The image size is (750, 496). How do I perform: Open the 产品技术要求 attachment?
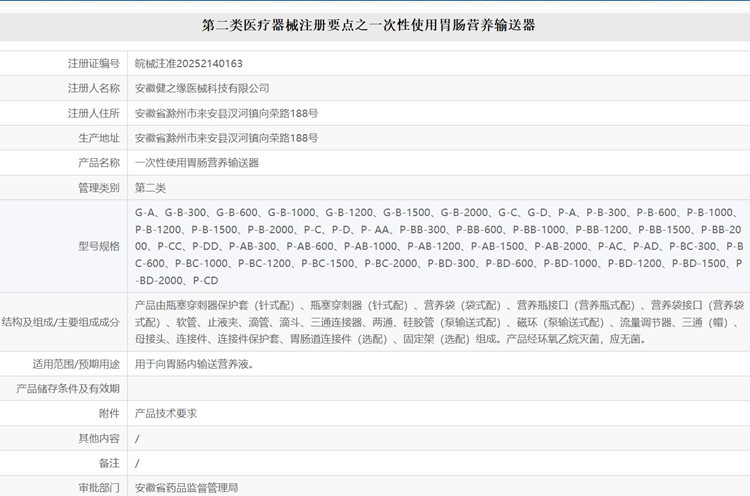165,413
